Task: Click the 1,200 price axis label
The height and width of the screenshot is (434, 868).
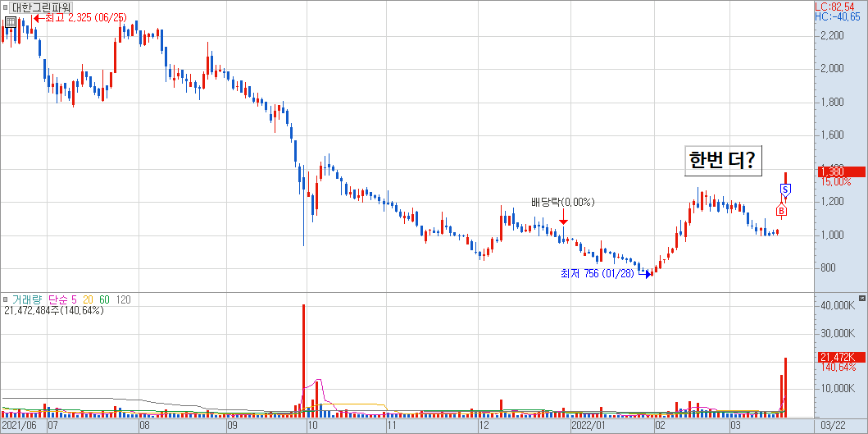Action: point(833,202)
